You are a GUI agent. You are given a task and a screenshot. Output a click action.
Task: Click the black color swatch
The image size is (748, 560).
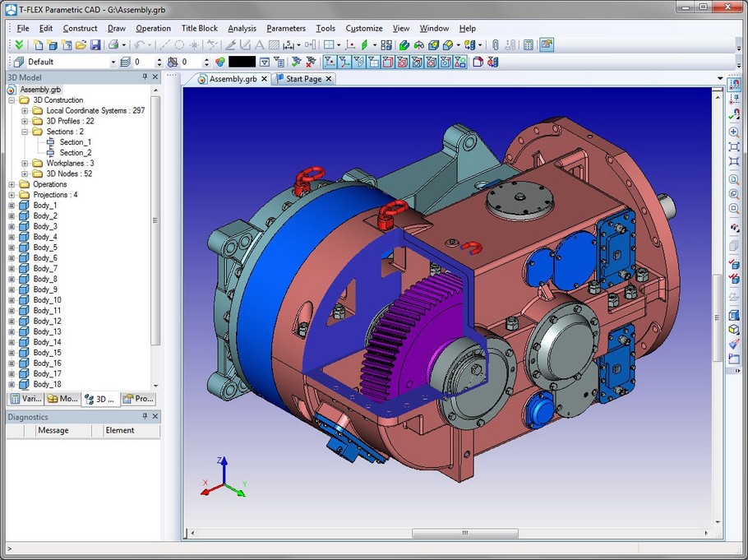pyautogui.click(x=242, y=62)
